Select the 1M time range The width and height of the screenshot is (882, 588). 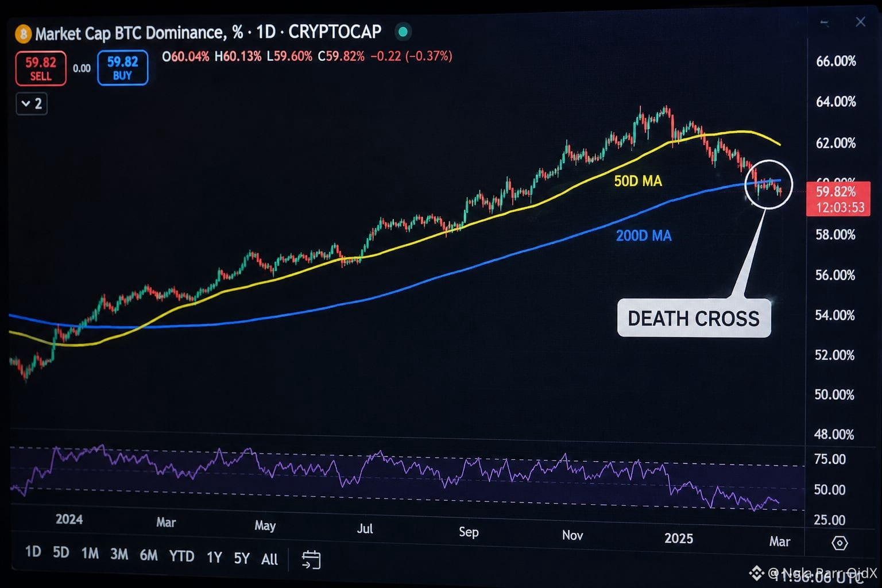click(90, 554)
